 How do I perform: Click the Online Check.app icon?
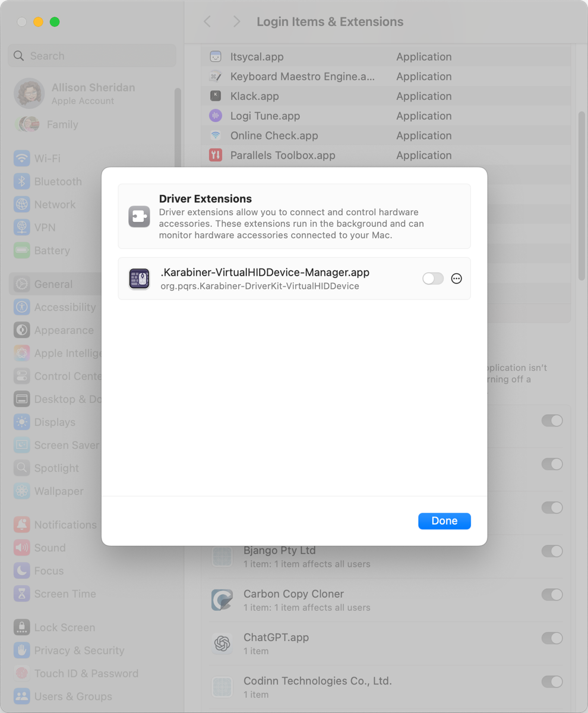click(x=215, y=135)
